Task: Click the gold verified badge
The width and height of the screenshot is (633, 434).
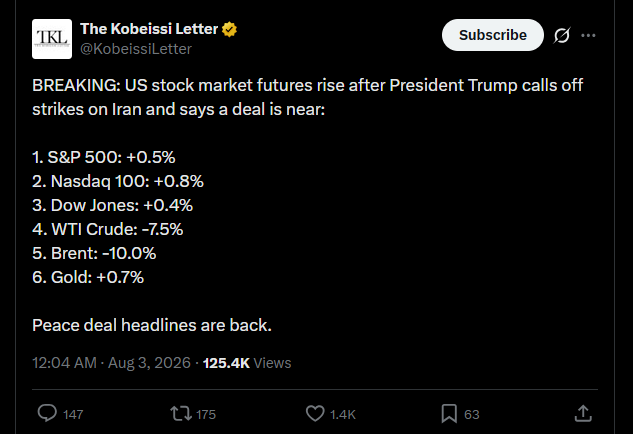Action: pos(229,29)
